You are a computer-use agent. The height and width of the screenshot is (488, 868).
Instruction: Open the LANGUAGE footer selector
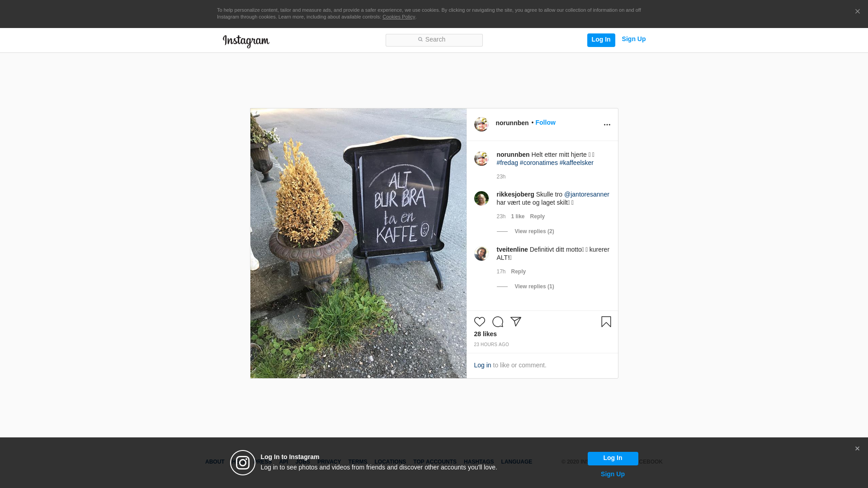(516, 462)
